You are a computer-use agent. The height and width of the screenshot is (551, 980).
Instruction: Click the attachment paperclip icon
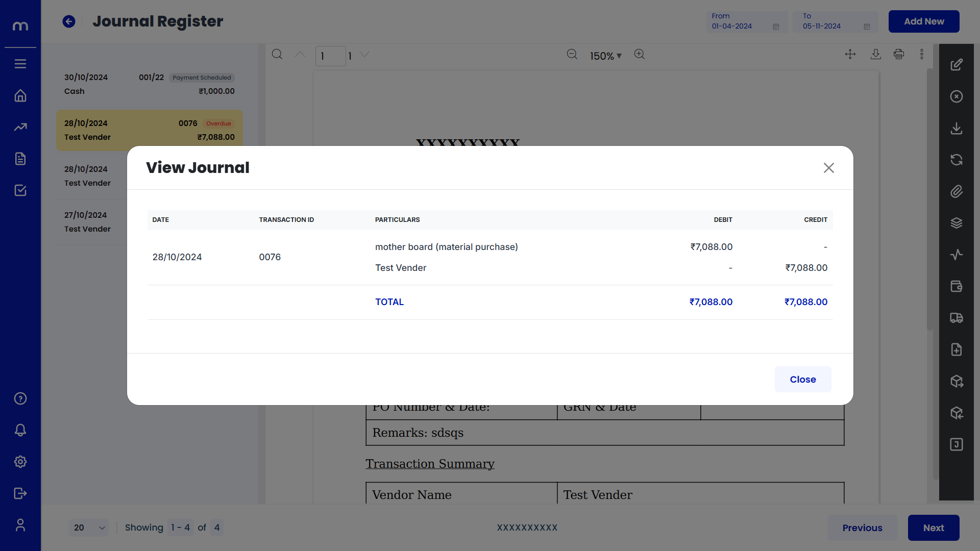pos(956,191)
